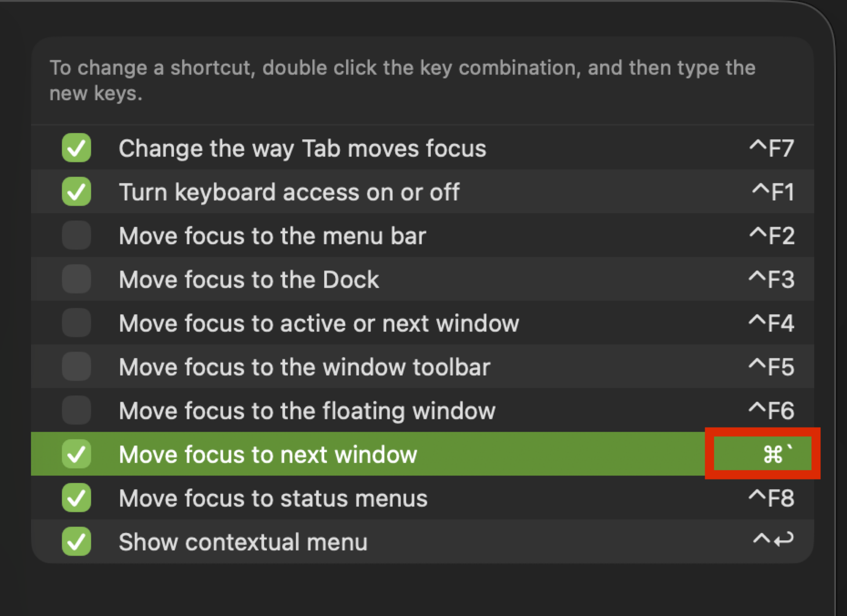Viewport: 847px width, 616px height.
Task: Tick 'Move focus to the window toolbar' checkbox
Action: 76,366
